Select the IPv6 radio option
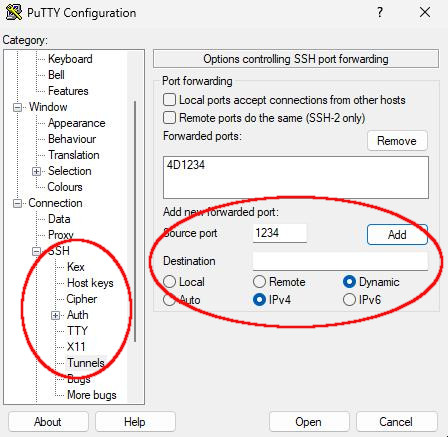448x437 pixels. (x=349, y=300)
